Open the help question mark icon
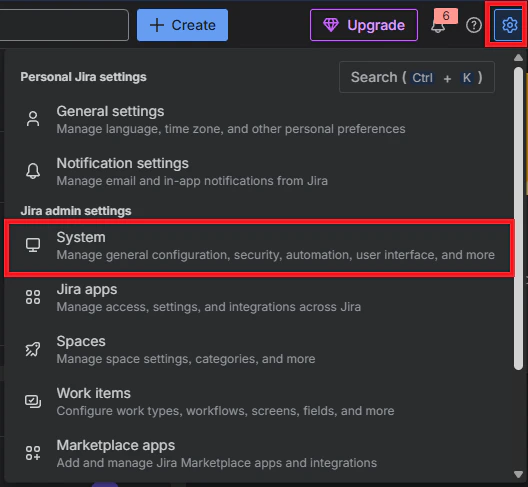The height and width of the screenshot is (487, 528). (x=473, y=25)
